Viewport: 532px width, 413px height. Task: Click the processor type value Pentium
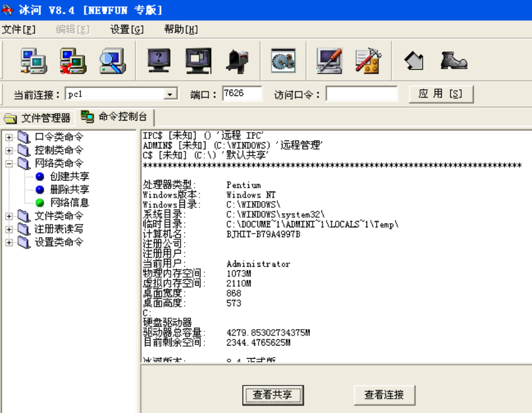244,185
